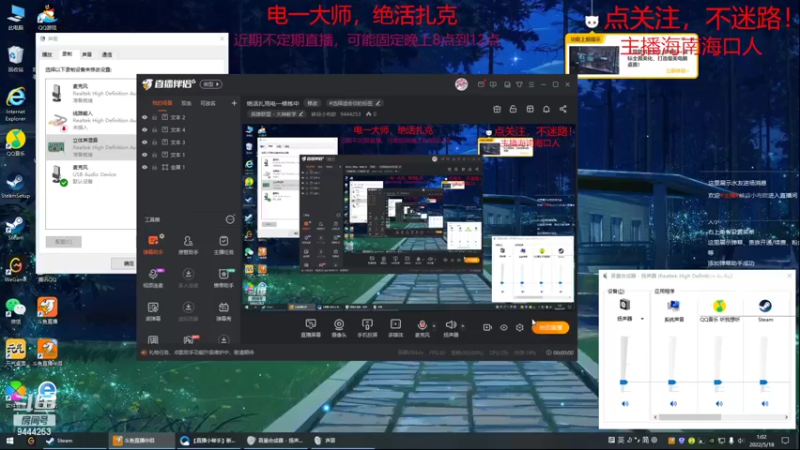This screenshot has height=450, width=800.
Task: Open the toolbox more options circle icon
Action: pyautogui.click(x=230, y=219)
